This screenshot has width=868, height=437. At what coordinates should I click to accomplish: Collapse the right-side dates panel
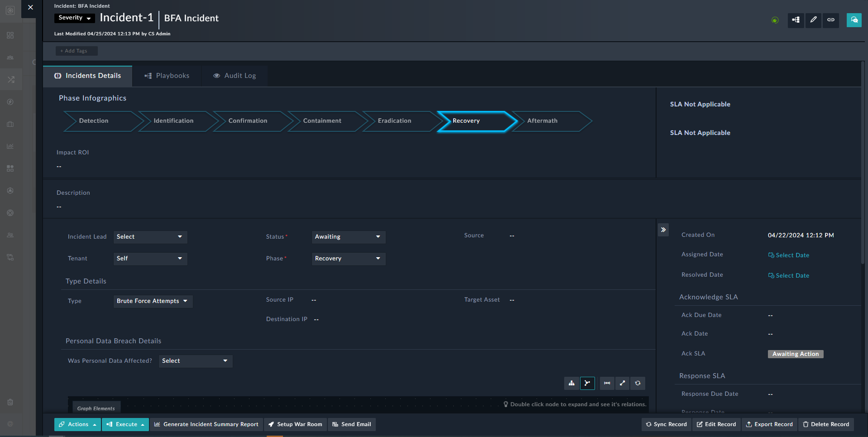663,230
